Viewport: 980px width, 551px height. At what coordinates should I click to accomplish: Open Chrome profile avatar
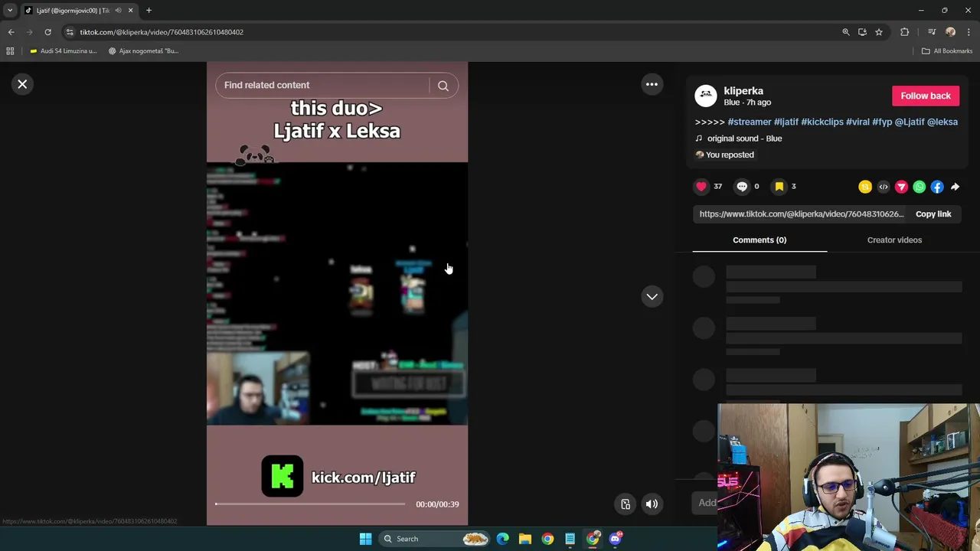pos(950,32)
